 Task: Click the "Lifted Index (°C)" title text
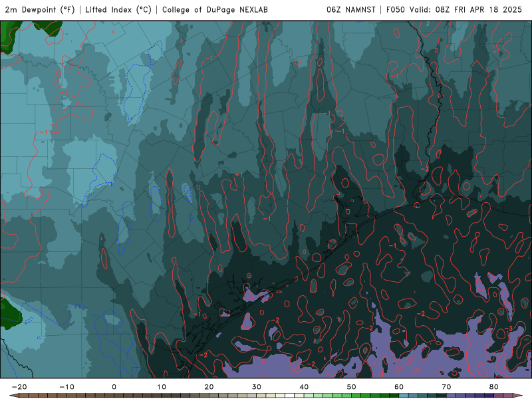pos(118,10)
